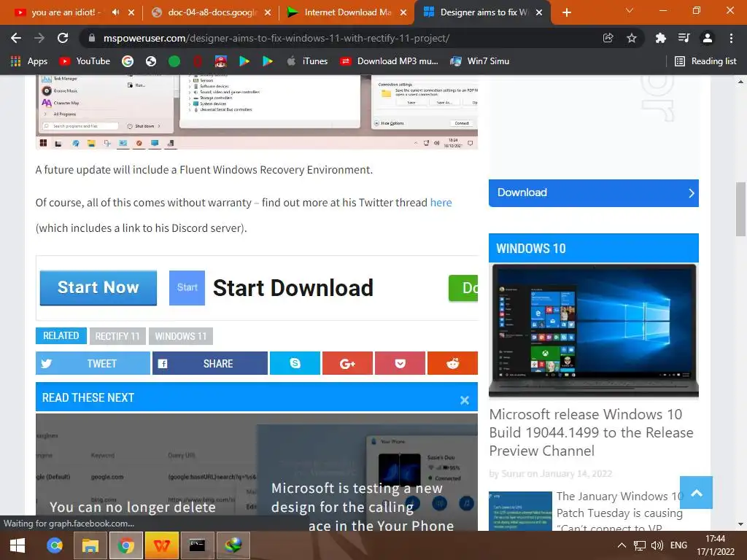Click the page vertical scrollbar thumb
The height and width of the screenshot is (560, 747).
(x=740, y=209)
